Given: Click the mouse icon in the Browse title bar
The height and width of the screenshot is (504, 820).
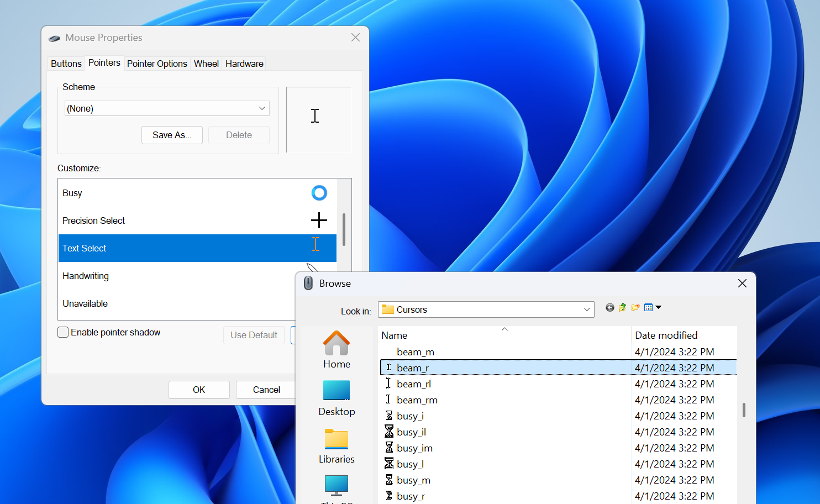Looking at the screenshot, I should (x=308, y=283).
